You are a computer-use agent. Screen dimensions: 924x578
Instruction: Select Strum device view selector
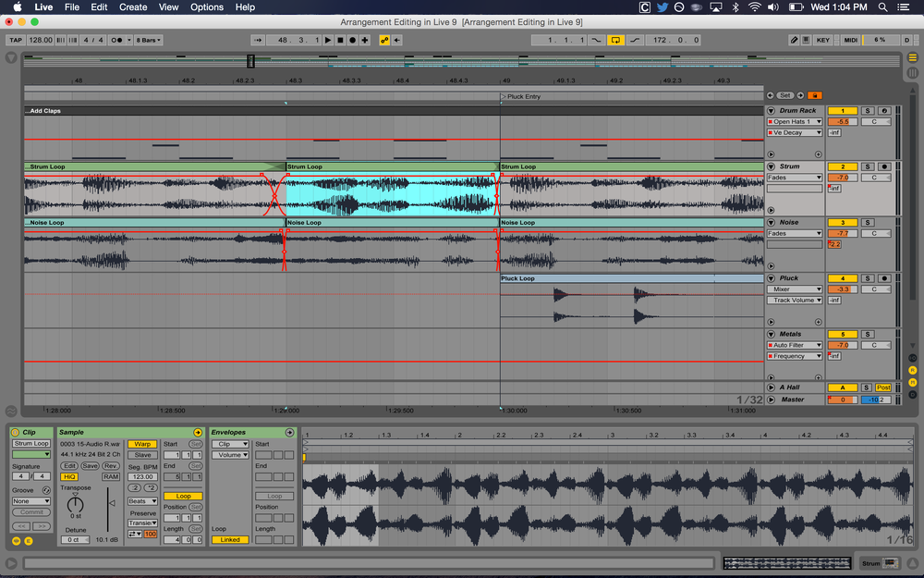(x=880, y=563)
